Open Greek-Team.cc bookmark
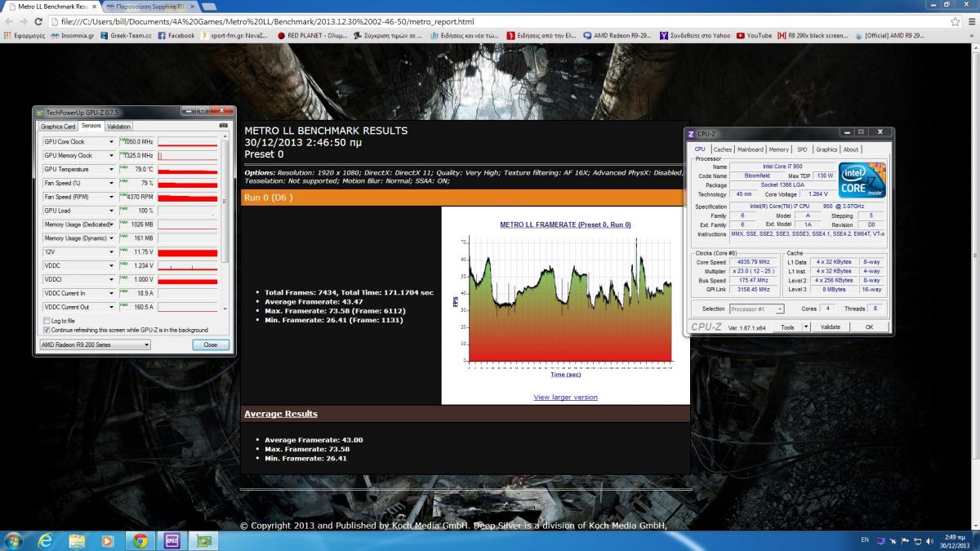Screen dimensions: 980x551 pyautogui.click(x=126, y=36)
